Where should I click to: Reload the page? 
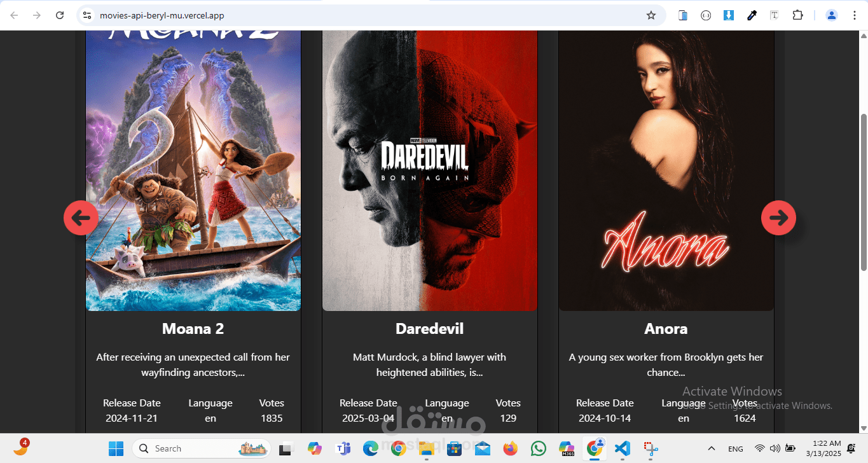pyautogui.click(x=60, y=15)
